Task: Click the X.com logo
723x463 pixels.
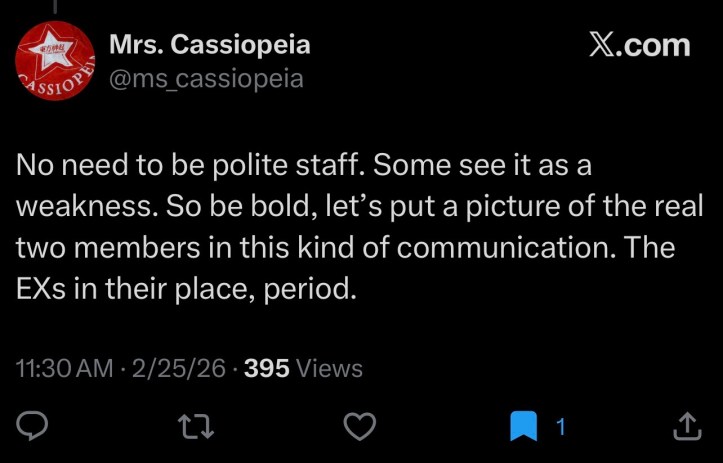Action: coord(638,45)
